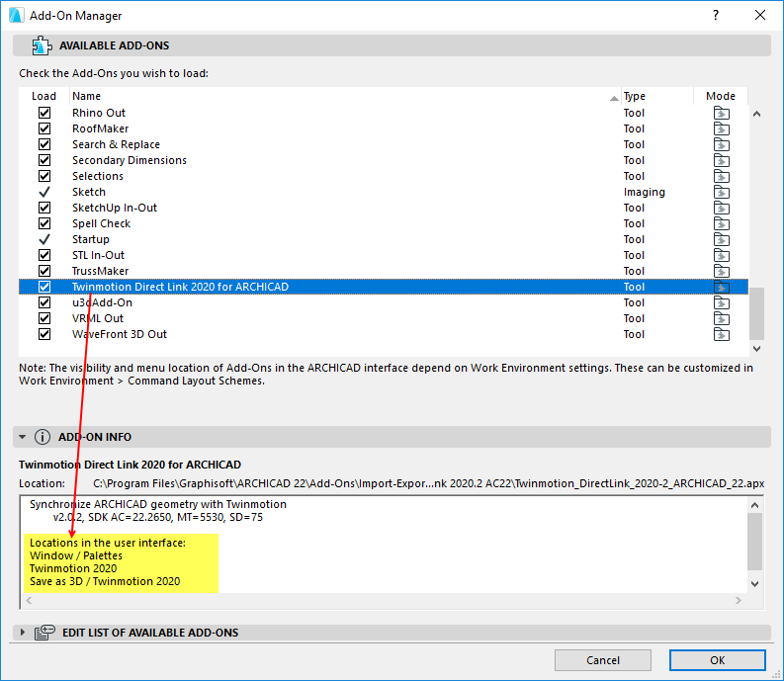Collapse the Add-On Info section triangle
Screen dimensions: 784x681
[23, 437]
